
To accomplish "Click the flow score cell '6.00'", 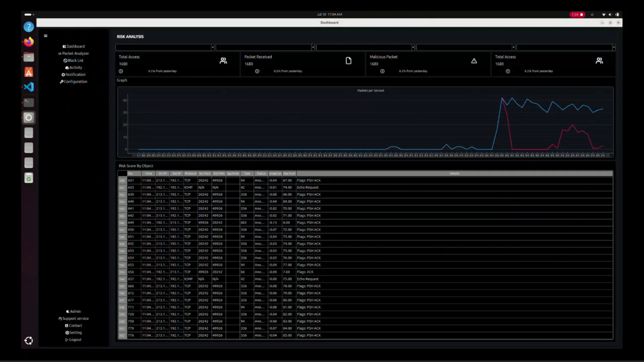I will pyautogui.click(x=289, y=223).
